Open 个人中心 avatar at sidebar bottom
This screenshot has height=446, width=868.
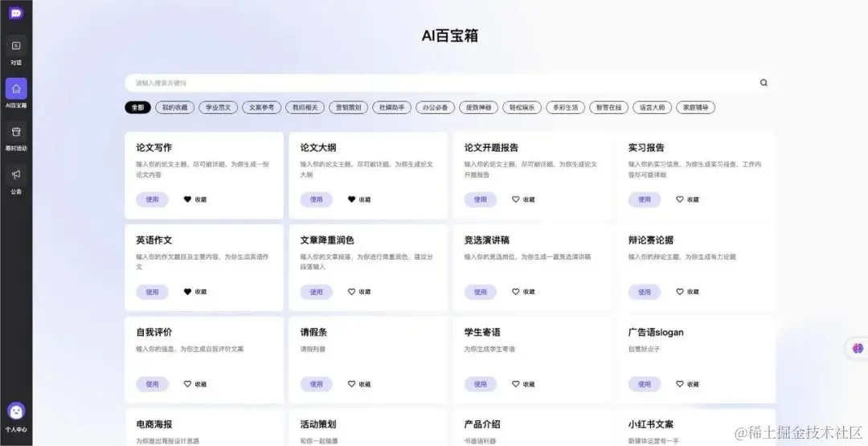[x=16, y=411]
